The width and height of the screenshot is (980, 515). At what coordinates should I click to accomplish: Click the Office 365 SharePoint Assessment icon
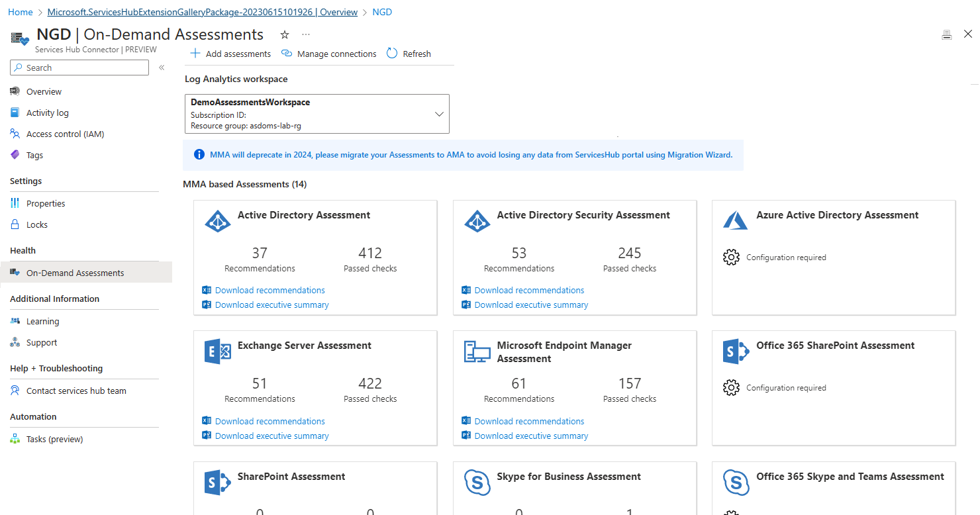point(736,351)
